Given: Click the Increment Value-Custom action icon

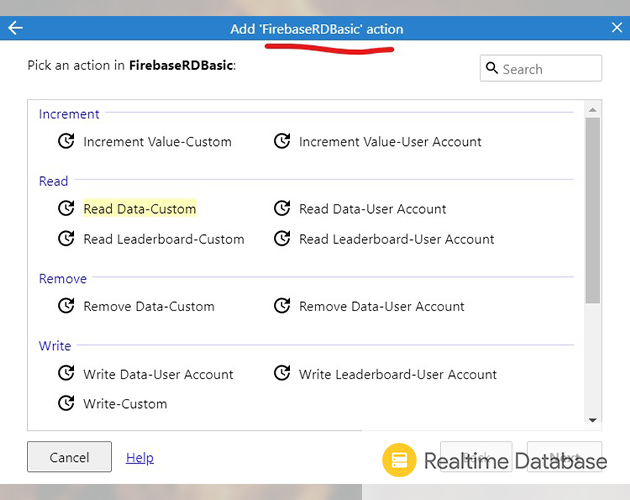Looking at the screenshot, I should pos(66,142).
